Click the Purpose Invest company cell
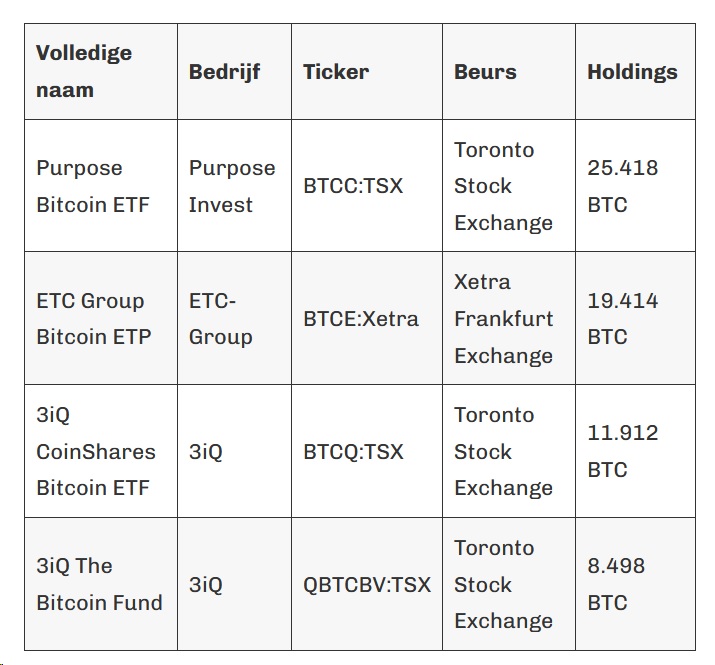 coord(234,186)
